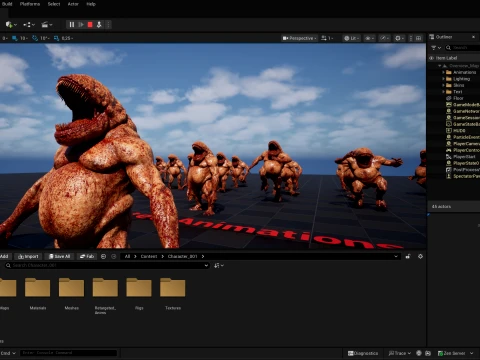Open the Trace dropdown in status bar

(x=399, y=353)
